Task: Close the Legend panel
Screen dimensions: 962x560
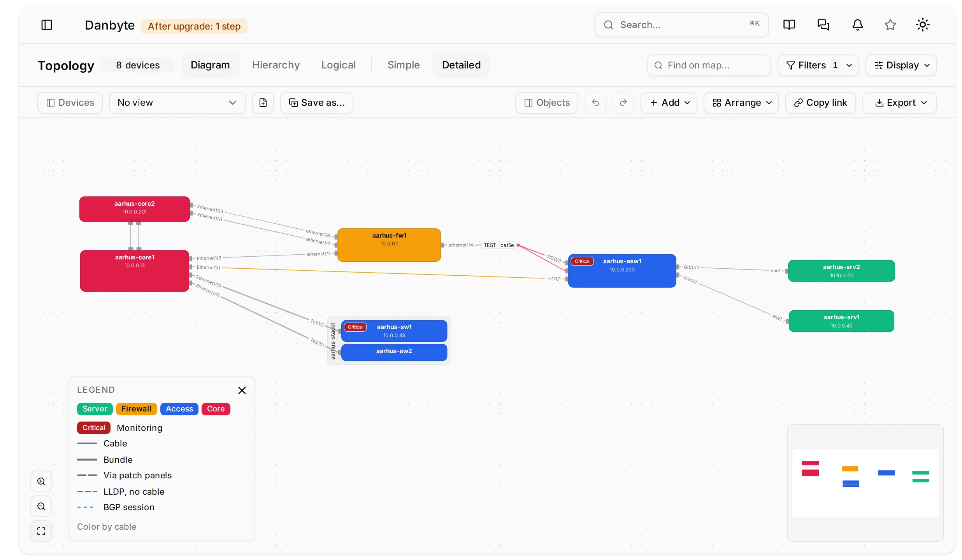Action: coord(242,390)
